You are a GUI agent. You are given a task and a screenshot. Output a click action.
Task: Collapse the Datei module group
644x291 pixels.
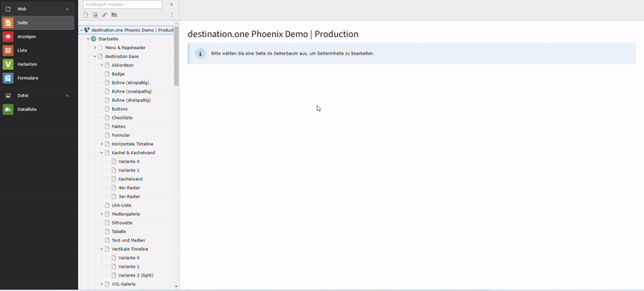pyautogui.click(x=68, y=96)
